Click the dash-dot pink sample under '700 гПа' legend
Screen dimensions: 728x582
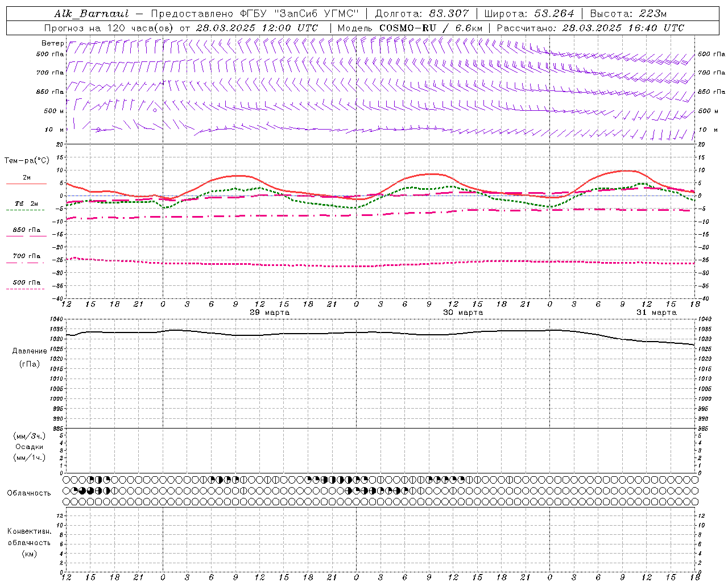tap(26, 263)
